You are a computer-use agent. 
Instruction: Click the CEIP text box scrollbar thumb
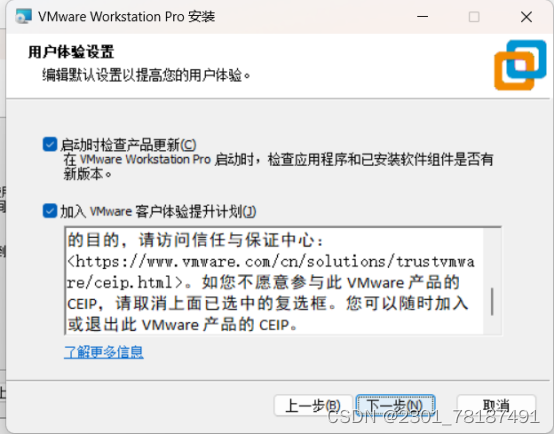(492, 302)
